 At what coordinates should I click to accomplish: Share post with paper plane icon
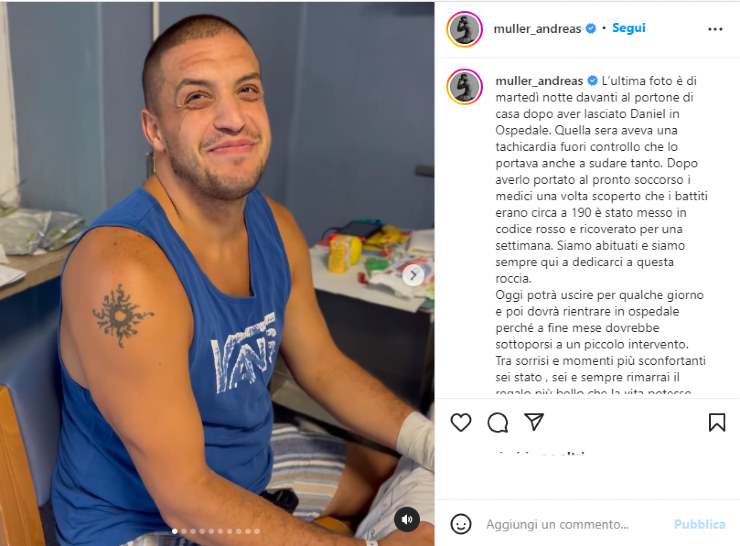[x=534, y=421]
